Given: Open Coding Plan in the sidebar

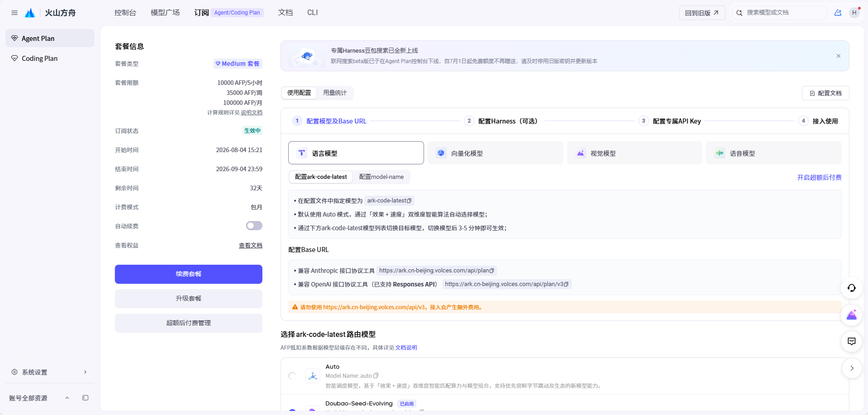Looking at the screenshot, I should (50, 58).
